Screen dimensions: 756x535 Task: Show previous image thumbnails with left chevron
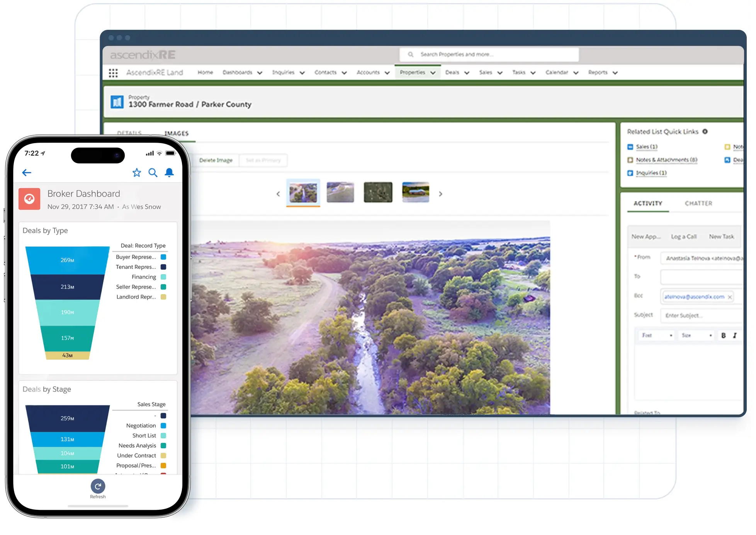pyautogui.click(x=278, y=194)
